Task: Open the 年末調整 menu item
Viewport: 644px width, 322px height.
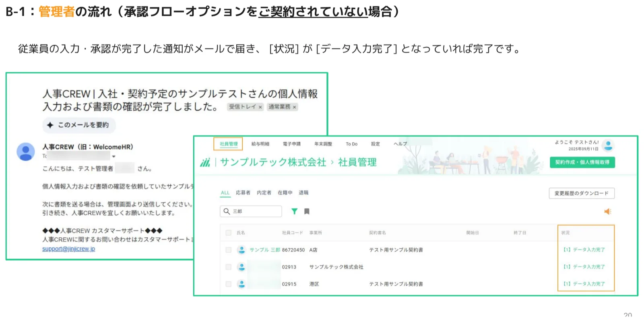Action: click(x=323, y=144)
